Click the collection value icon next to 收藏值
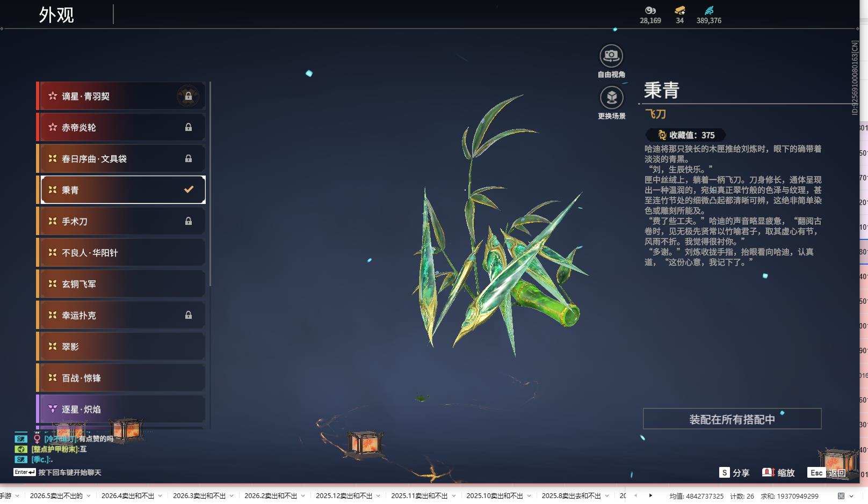 click(662, 135)
